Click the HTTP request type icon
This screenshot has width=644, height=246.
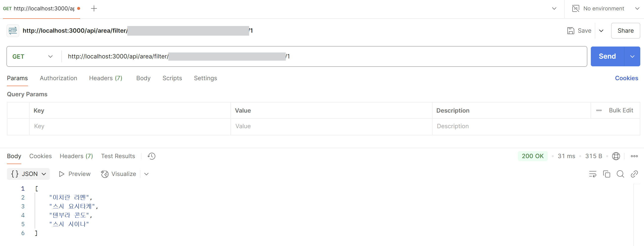tap(13, 30)
